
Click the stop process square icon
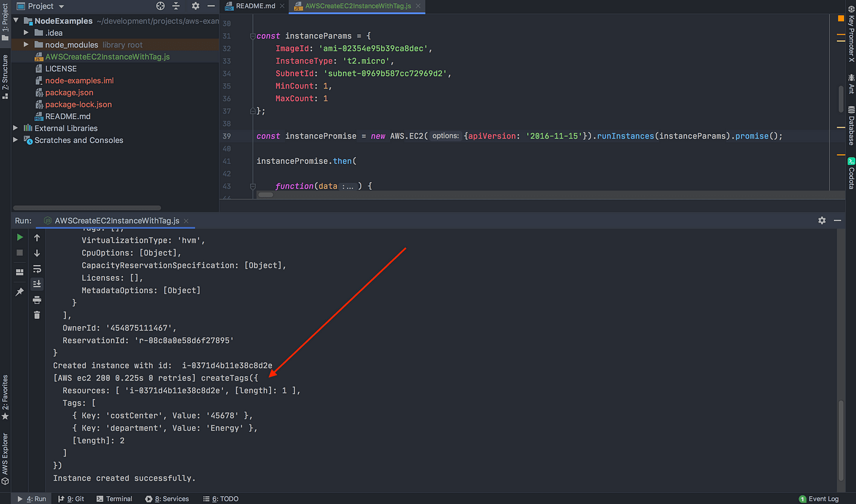click(20, 252)
